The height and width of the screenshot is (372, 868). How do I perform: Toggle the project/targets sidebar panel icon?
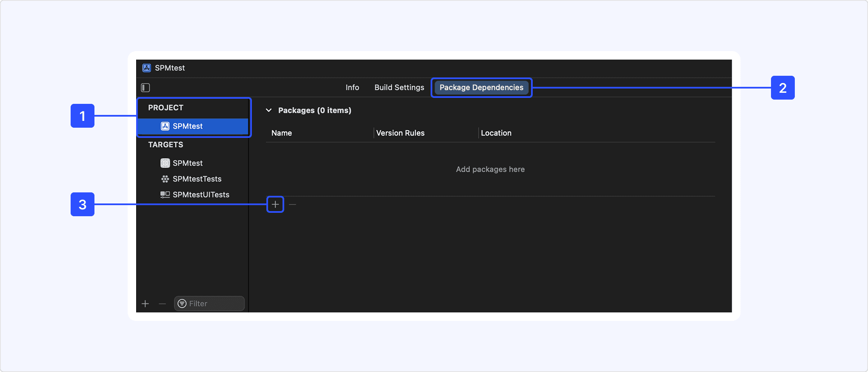(x=146, y=88)
